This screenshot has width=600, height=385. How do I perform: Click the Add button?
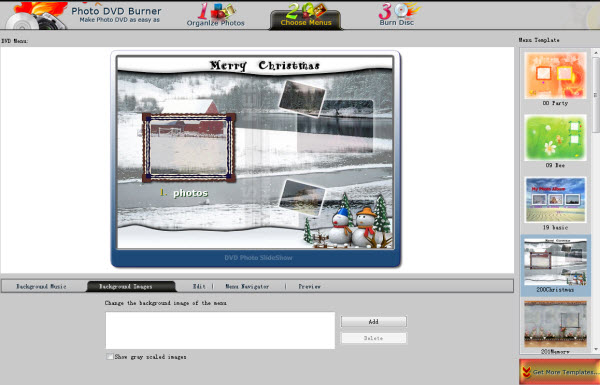pos(373,321)
